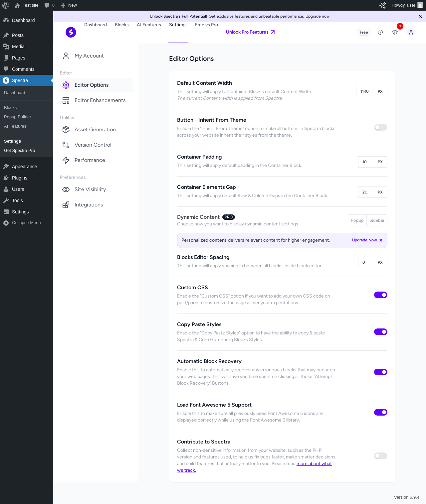
Task: Open the What's New megaphone notifications
Action: [395, 32]
